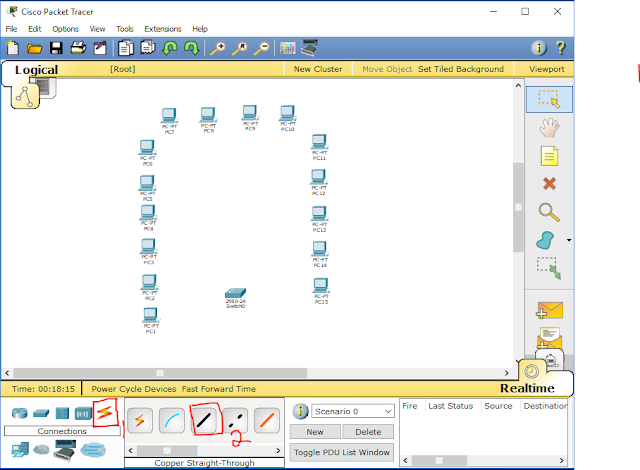
Task: Select the PC7 computer on canvas
Action: click(x=169, y=121)
